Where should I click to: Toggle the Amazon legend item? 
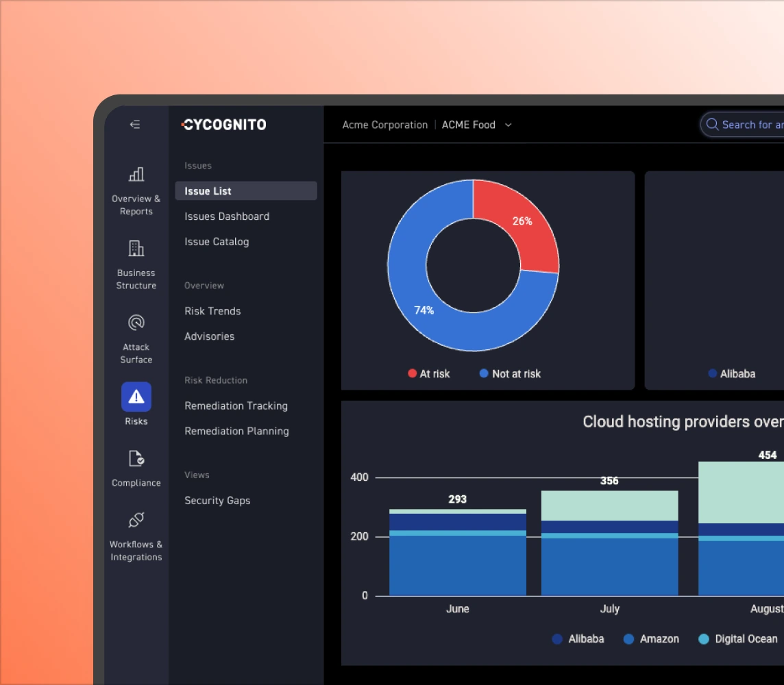pyautogui.click(x=650, y=638)
